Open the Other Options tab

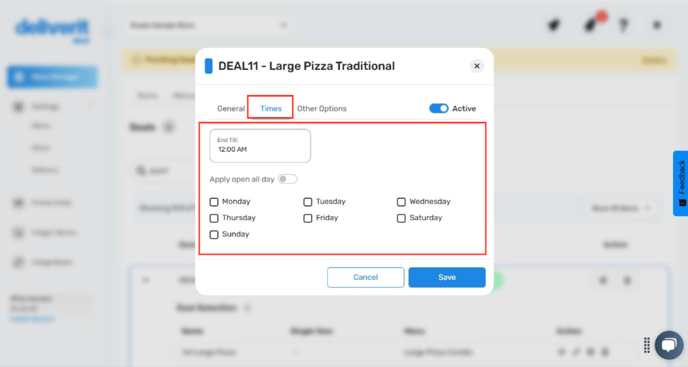322,108
